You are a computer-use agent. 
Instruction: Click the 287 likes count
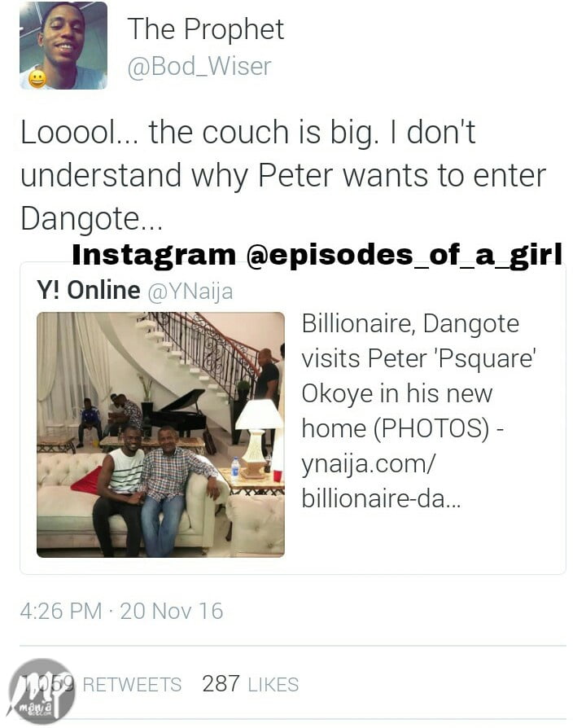click(221, 684)
